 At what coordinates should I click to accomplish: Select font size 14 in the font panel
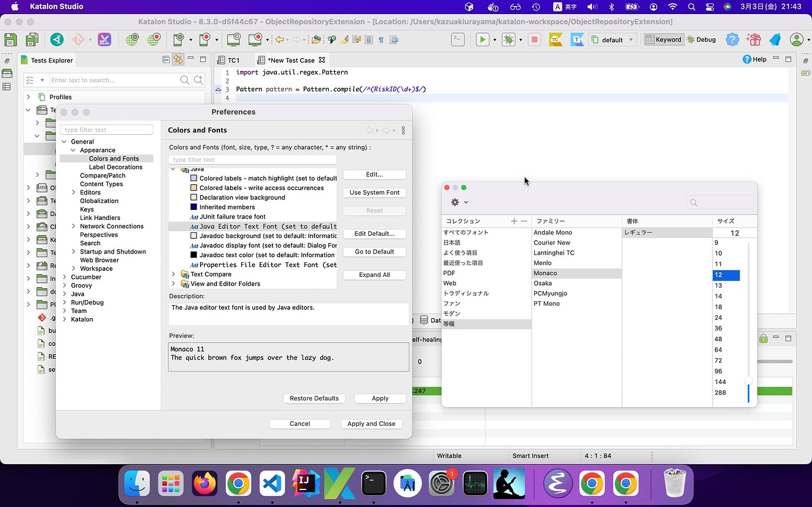[719, 296]
